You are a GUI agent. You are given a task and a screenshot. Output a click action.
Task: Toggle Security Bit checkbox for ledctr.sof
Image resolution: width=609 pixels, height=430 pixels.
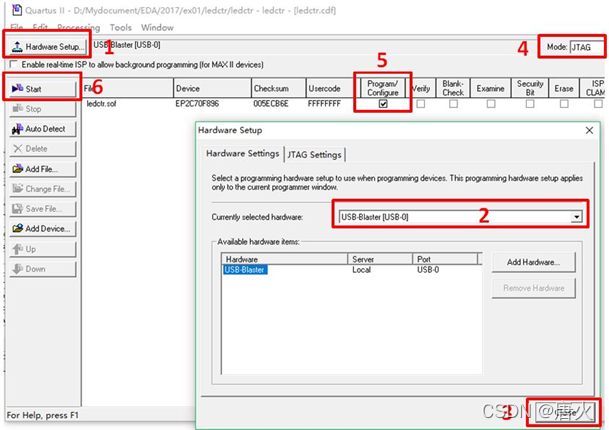click(530, 104)
